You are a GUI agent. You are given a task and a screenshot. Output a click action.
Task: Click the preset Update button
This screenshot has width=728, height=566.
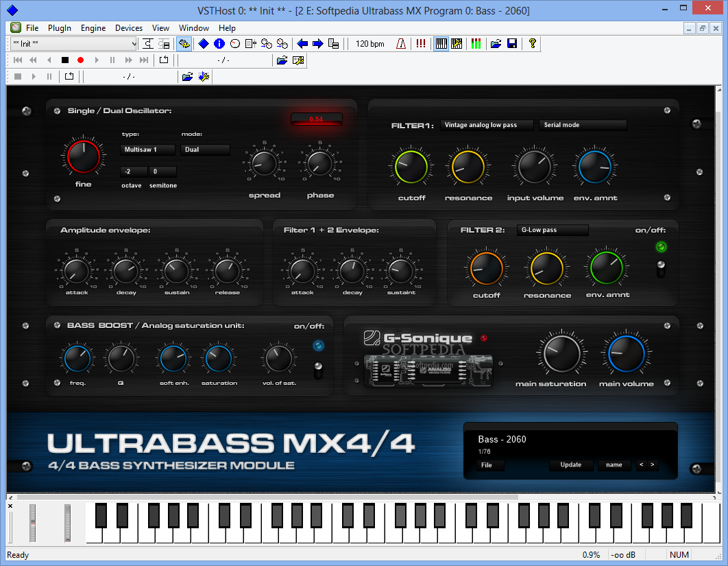[x=570, y=464]
